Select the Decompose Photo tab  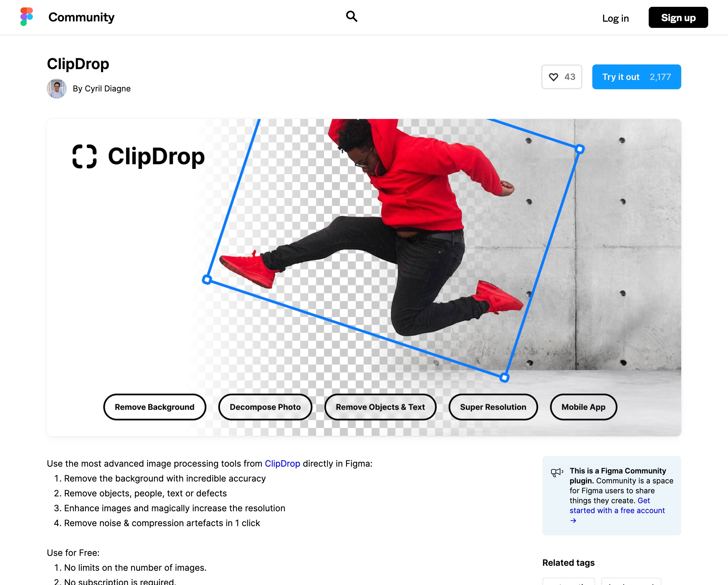point(265,407)
